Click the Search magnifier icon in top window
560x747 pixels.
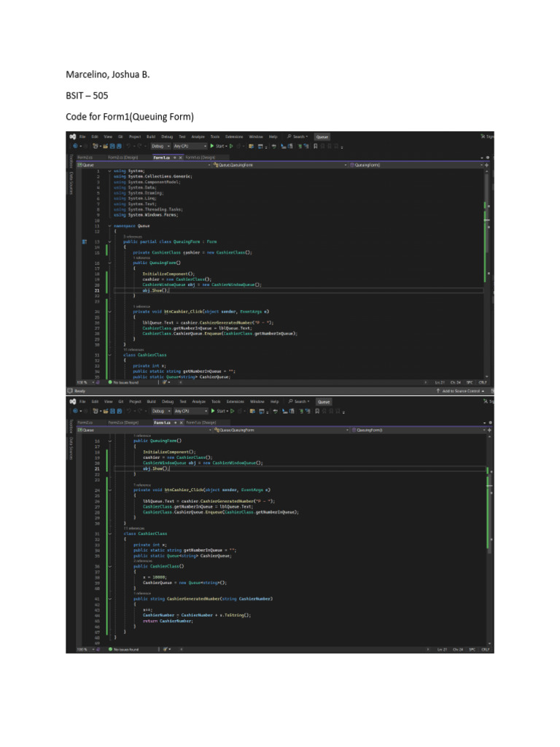point(290,136)
